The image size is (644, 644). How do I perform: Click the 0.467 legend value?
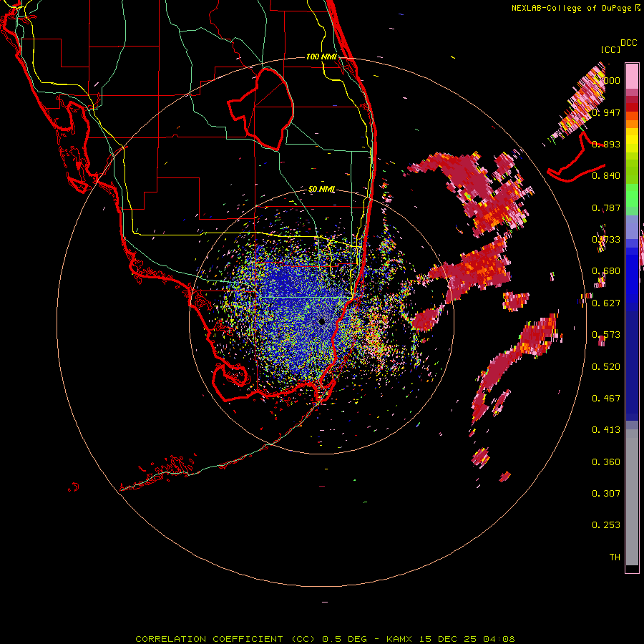pyautogui.click(x=606, y=398)
